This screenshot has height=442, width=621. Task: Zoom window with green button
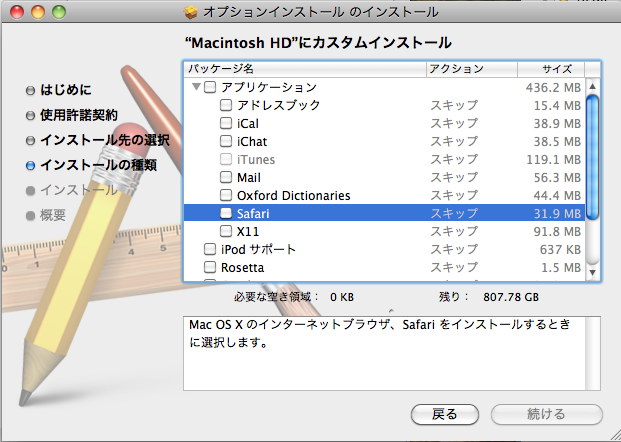click(59, 12)
